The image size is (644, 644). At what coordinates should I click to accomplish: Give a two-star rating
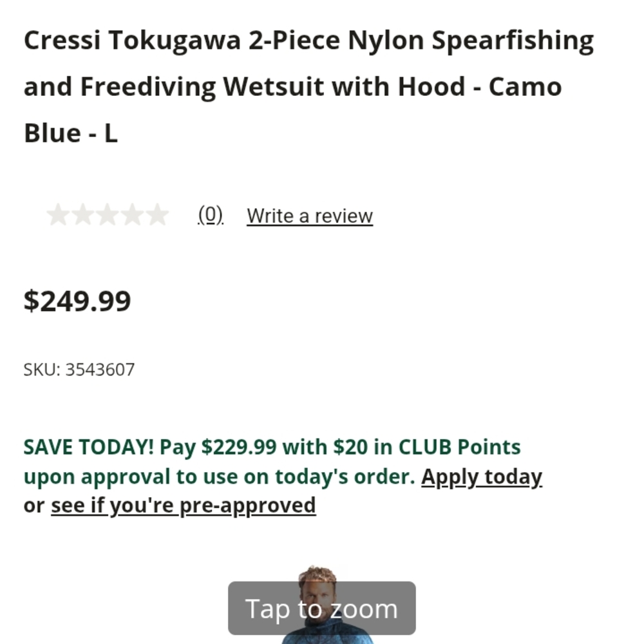click(82, 214)
